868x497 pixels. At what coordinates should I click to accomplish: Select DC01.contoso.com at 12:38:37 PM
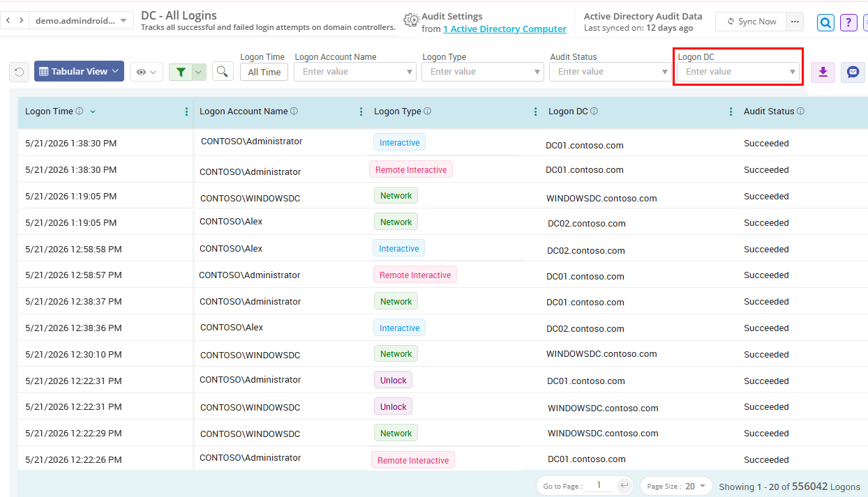pos(585,303)
